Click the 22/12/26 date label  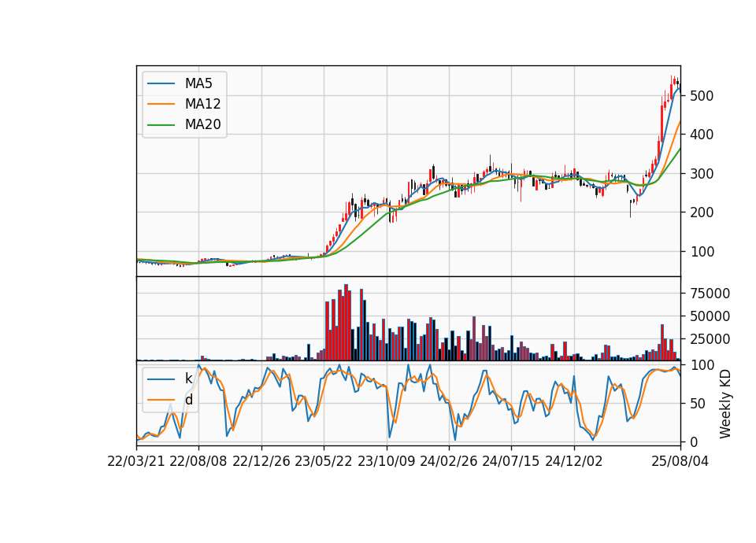click(x=261, y=461)
